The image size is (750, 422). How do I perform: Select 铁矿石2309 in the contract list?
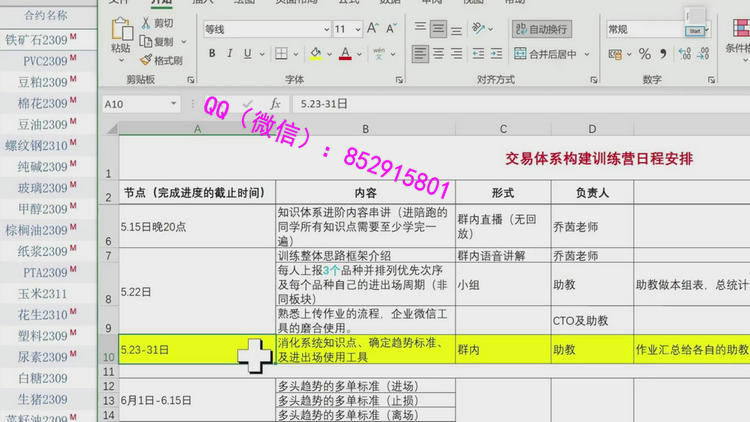click(42, 40)
